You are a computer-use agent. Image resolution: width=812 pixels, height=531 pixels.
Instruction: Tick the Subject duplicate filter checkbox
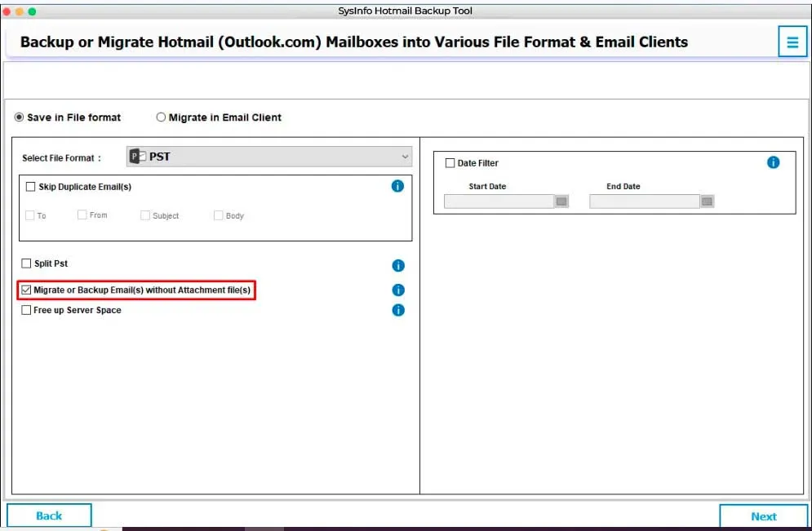pos(145,215)
